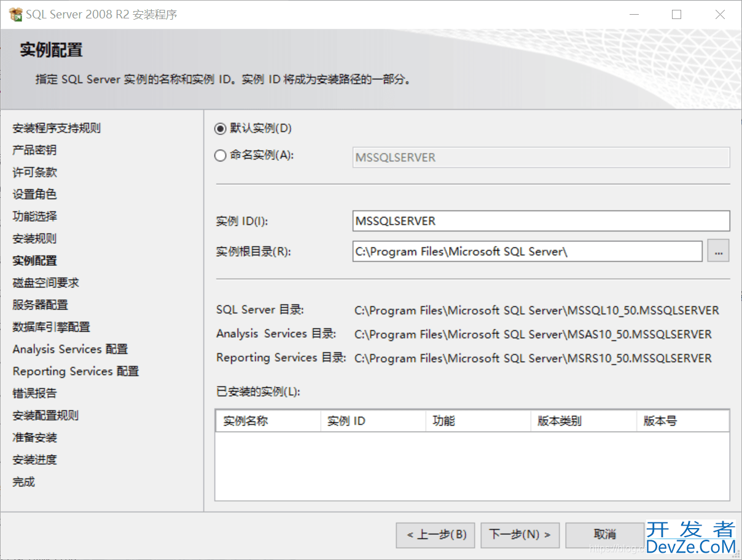Browse instance root directory with the ... button

click(719, 251)
